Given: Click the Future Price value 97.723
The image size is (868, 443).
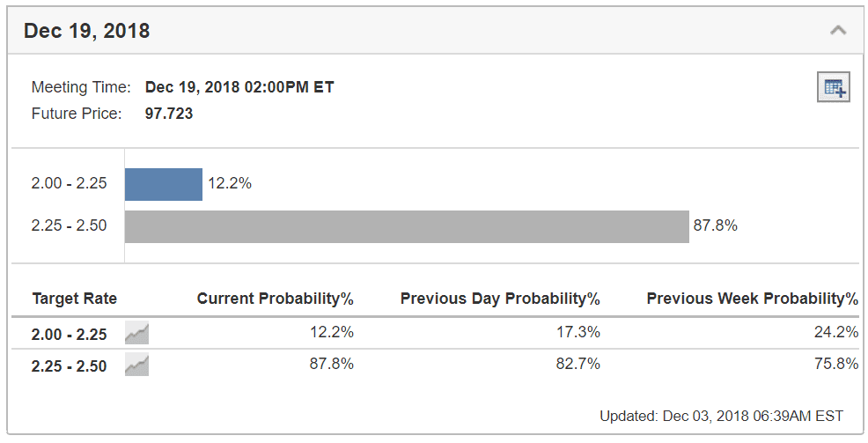Looking at the screenshot, I should coord(169,114).
